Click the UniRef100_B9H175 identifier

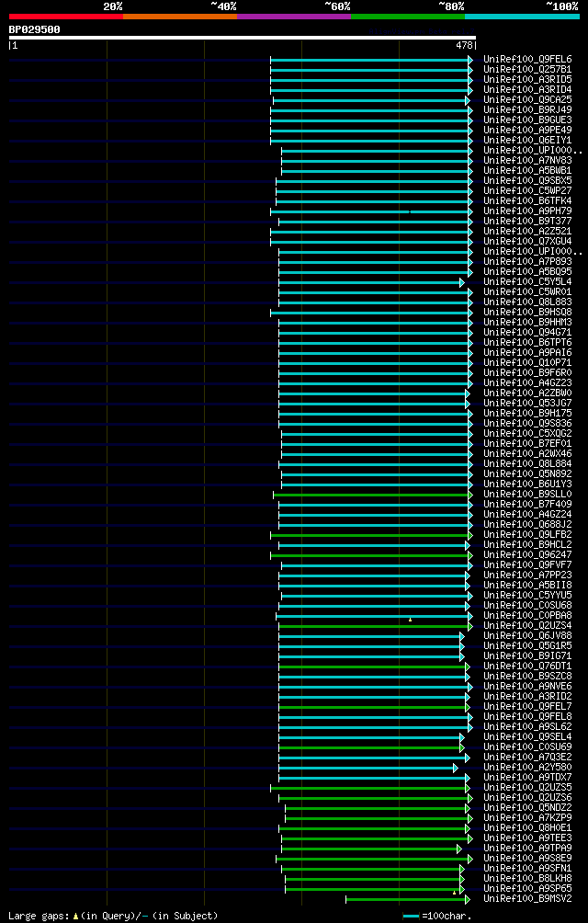(527, 413)
